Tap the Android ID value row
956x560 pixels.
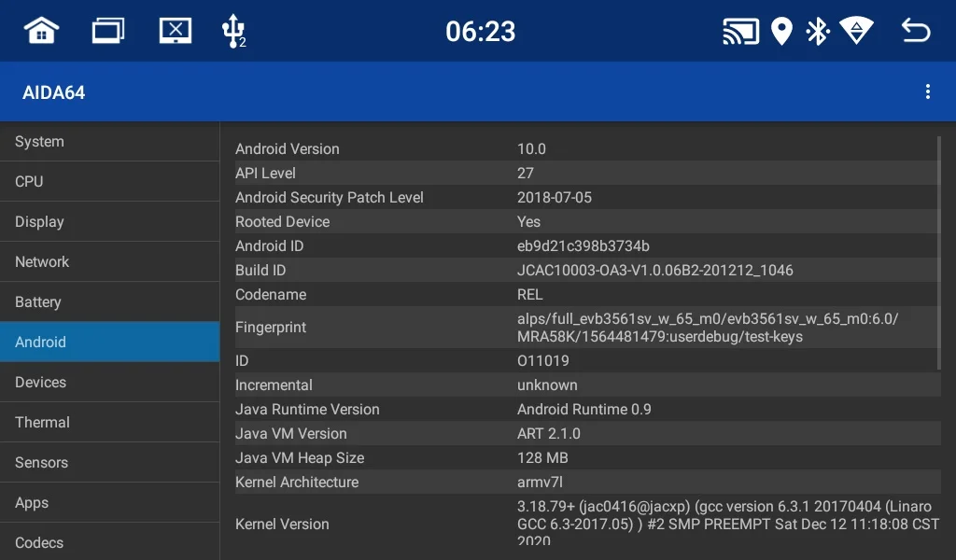click(x=588, y=246)
